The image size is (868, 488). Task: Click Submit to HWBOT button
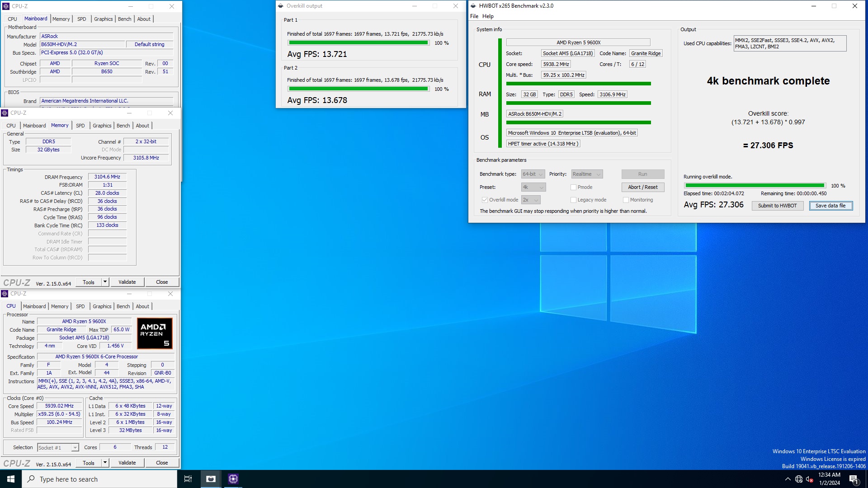click(777, 206)
